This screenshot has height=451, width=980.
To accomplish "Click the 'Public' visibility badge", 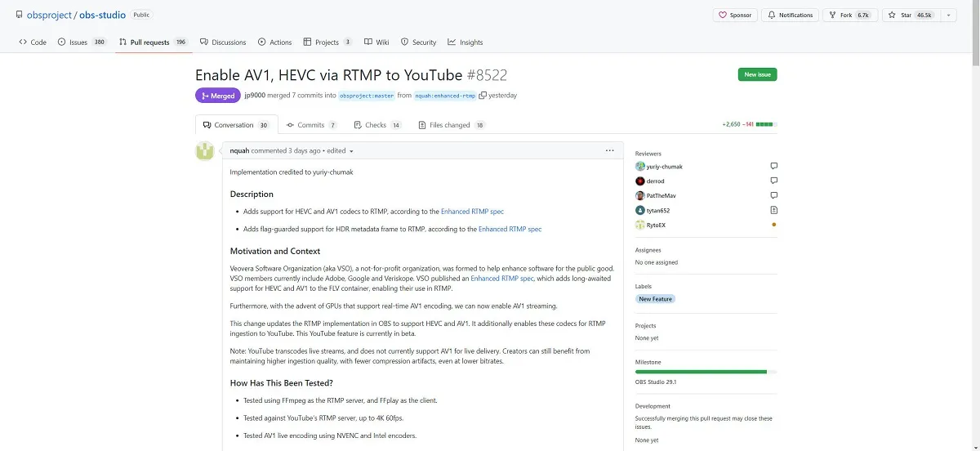I will pyautogui.click(x=141, y=15).
